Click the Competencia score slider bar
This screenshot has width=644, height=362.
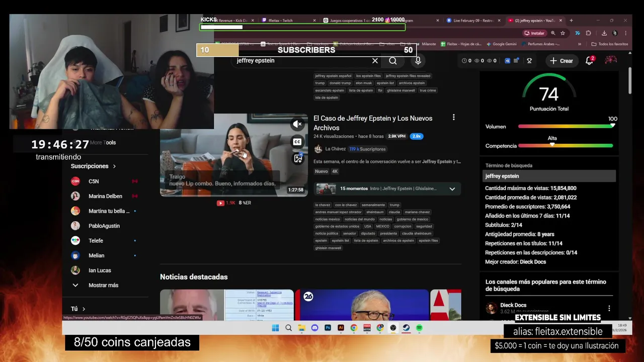coord(566,146)
